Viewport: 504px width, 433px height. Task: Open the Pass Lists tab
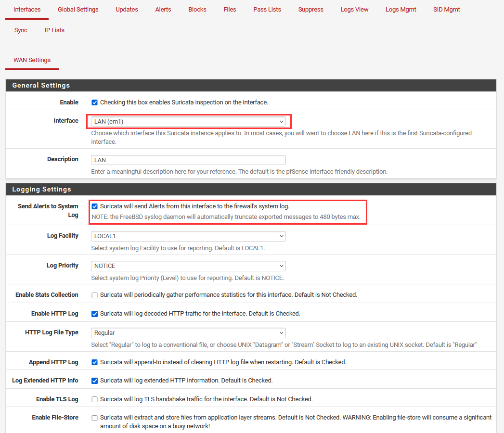[x=267, y=10]
